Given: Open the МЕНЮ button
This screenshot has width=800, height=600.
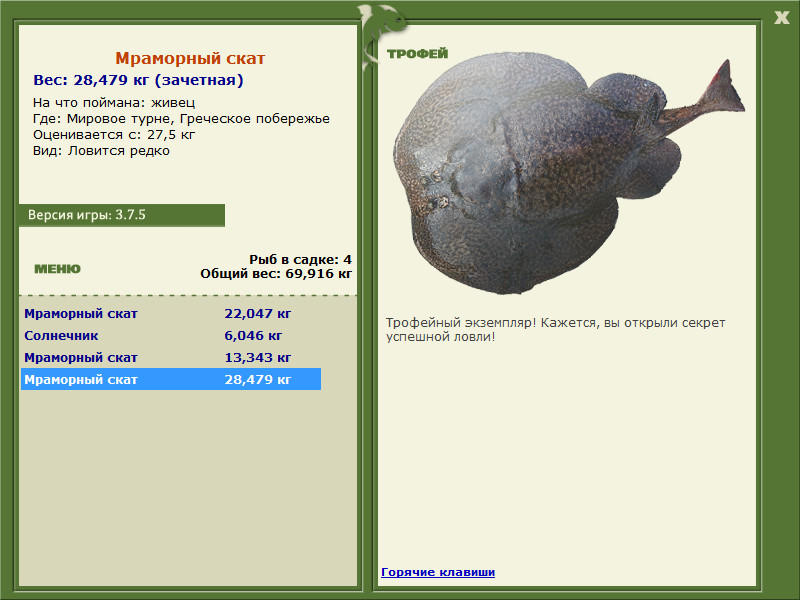Looking at the screenshot, I should coord(57,269).
